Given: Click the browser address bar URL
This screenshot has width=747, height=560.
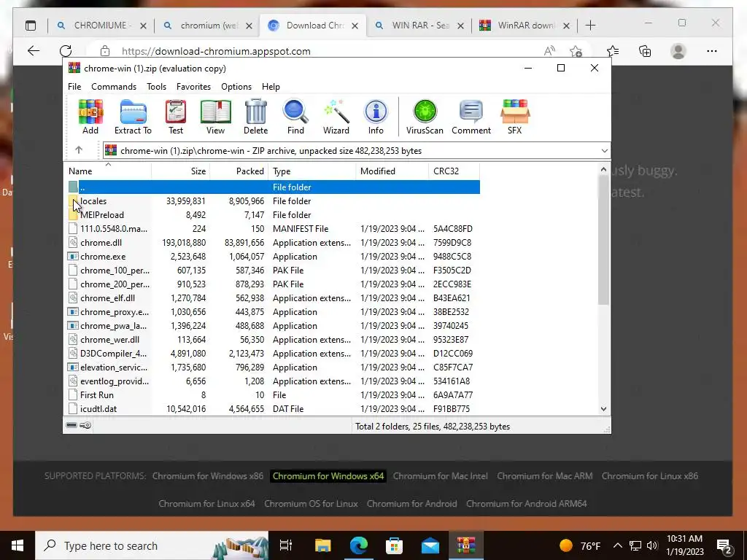Looking at the screenshot, I should click(x=216, y=51).
